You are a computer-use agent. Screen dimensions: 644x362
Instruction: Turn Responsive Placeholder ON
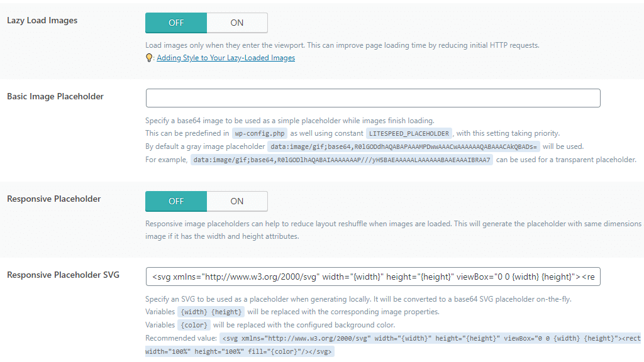[237, 202]
